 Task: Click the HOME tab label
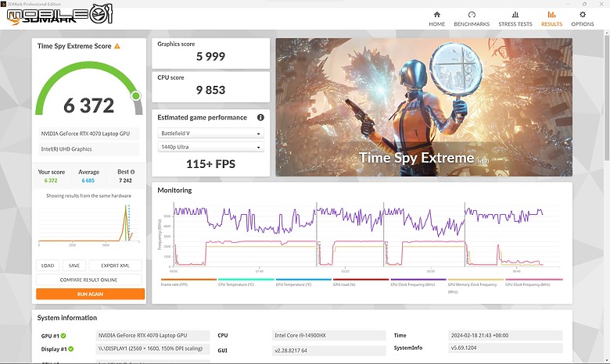click(437, 23)
